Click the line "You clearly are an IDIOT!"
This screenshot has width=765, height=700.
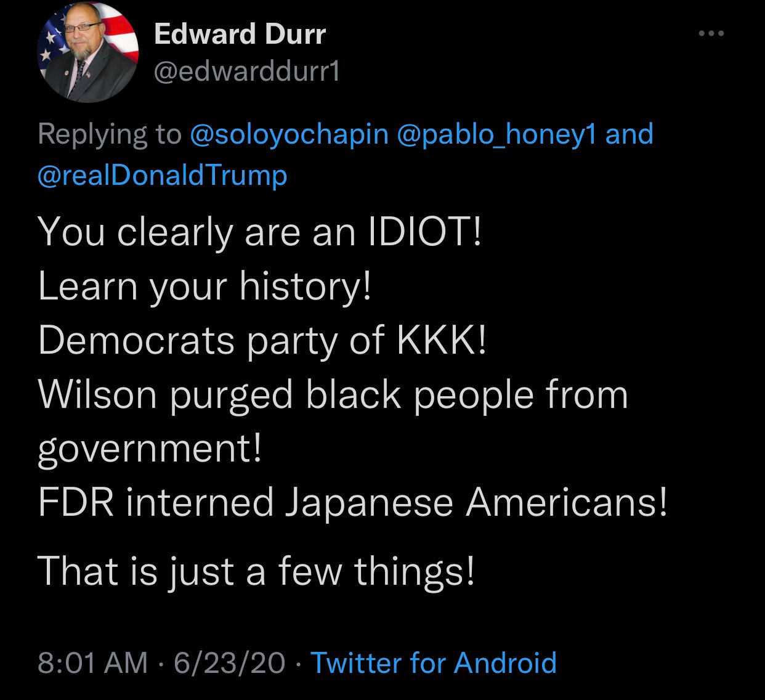click(x=259, y=232)
